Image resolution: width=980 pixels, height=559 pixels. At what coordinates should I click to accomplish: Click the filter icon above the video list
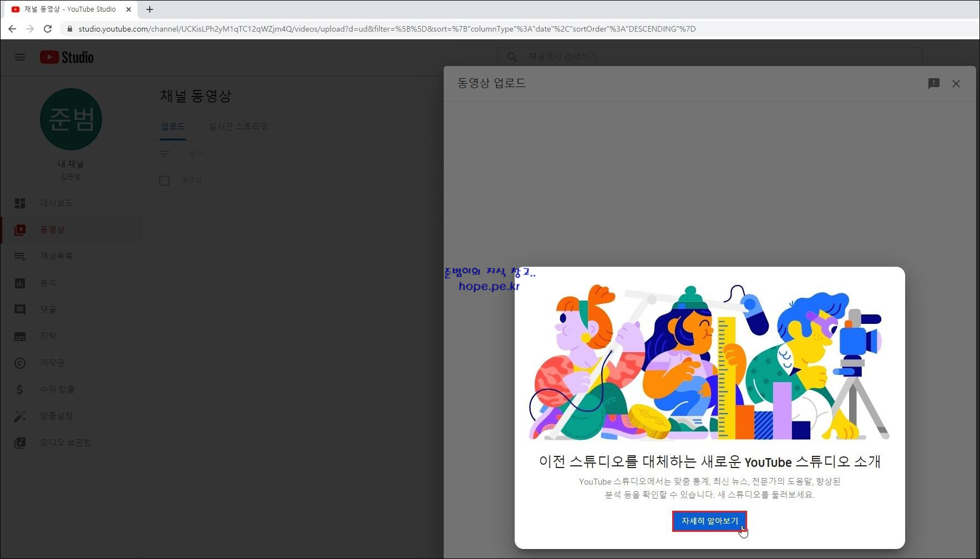point(164,154)
